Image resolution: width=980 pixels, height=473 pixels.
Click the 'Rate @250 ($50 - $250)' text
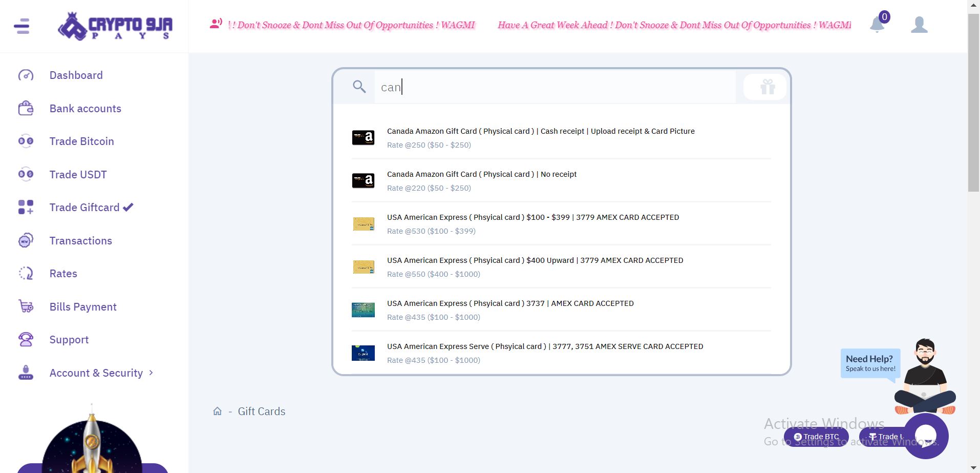pyautogui.click(x=429, y=145)
